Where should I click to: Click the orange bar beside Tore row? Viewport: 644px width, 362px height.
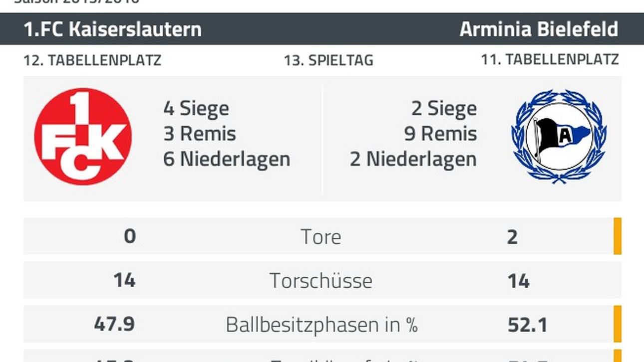618,236
